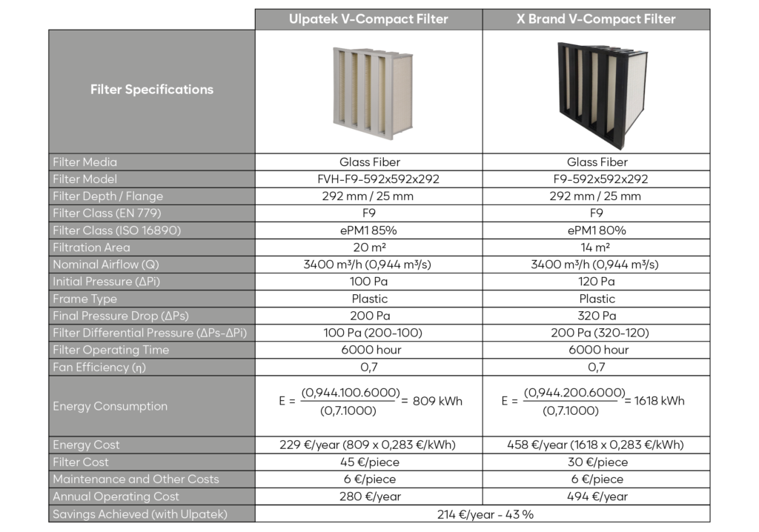Click the 'Maintenance and Other Costs' label

pos(136,479)
